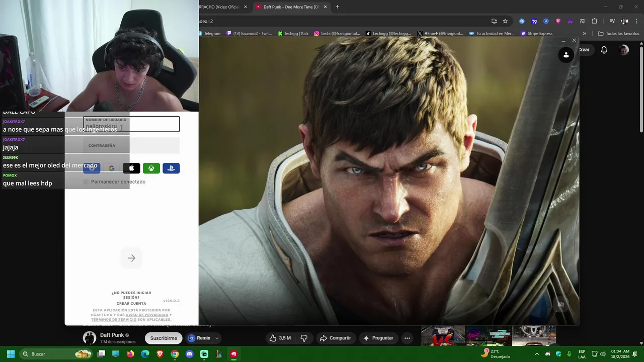
Task: Open the Riot client account profile icon
Action: [x=566, y=55]
